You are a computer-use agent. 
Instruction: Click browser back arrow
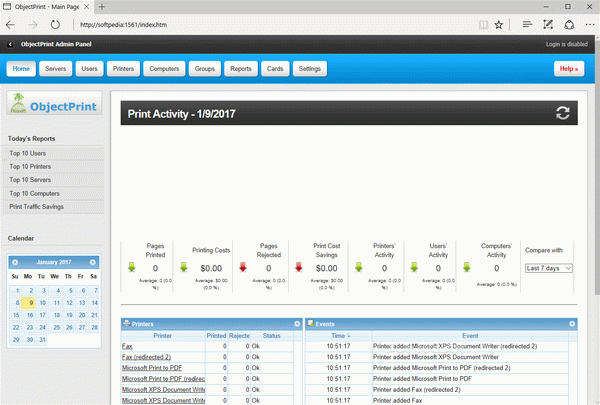tap(10, 25)
